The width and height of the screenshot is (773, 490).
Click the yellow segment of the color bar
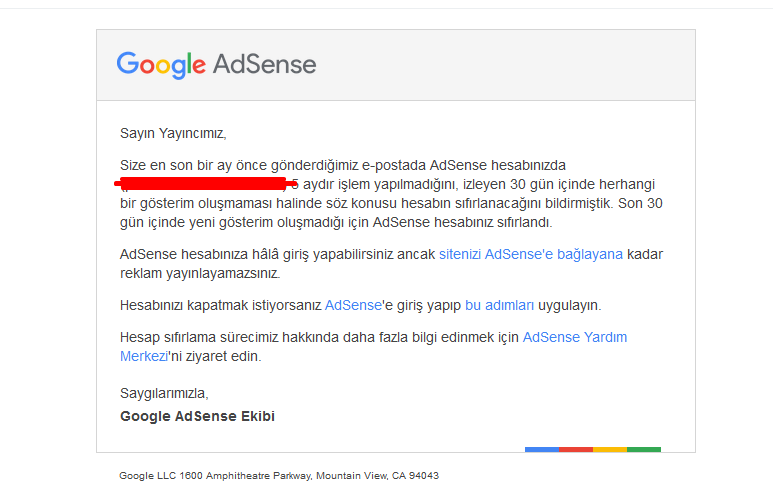coord(610,450)
